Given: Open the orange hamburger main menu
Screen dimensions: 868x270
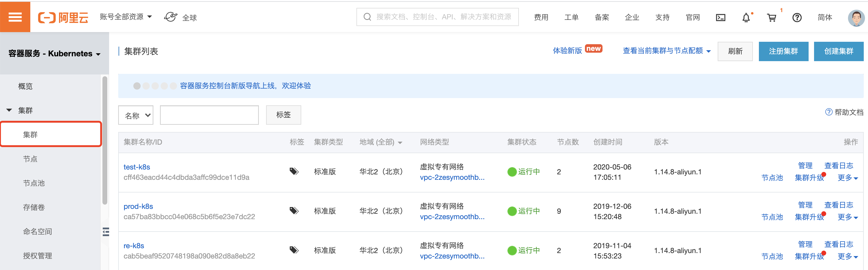Looking at the screenshot, I should click(x=15, y=17).
